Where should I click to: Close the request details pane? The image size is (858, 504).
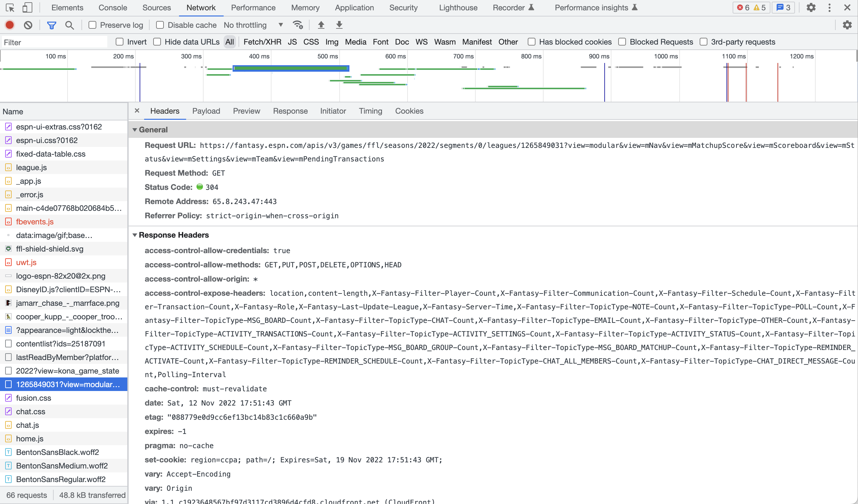coord(137,110)
